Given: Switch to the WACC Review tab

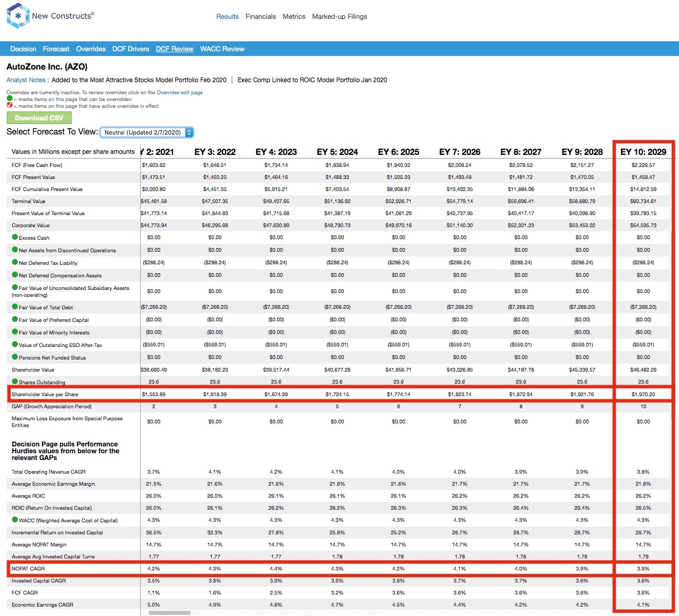Looking at the screenshot, I should [x=222, y=49].
